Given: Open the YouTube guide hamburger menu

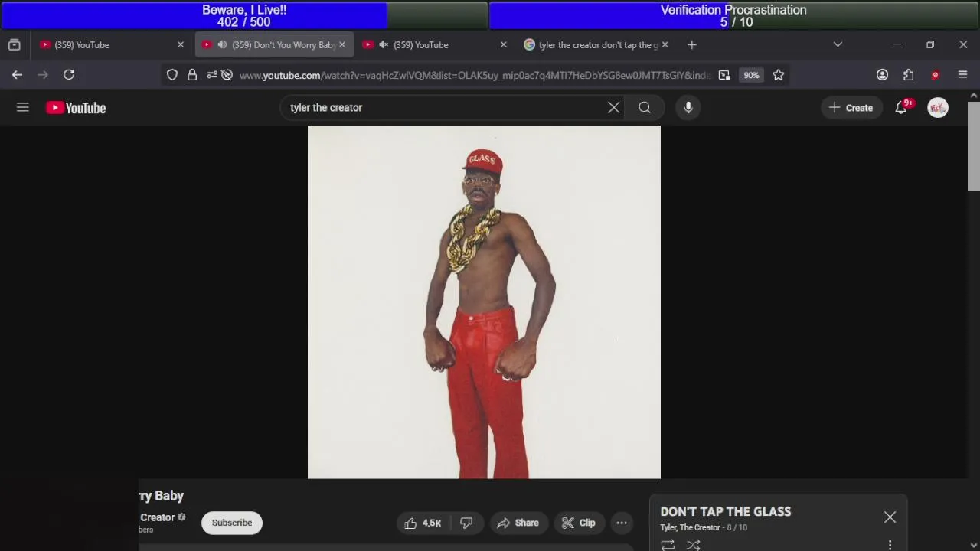Looking at the screenshot, I should pyautogui.click(x=23, y=108).
